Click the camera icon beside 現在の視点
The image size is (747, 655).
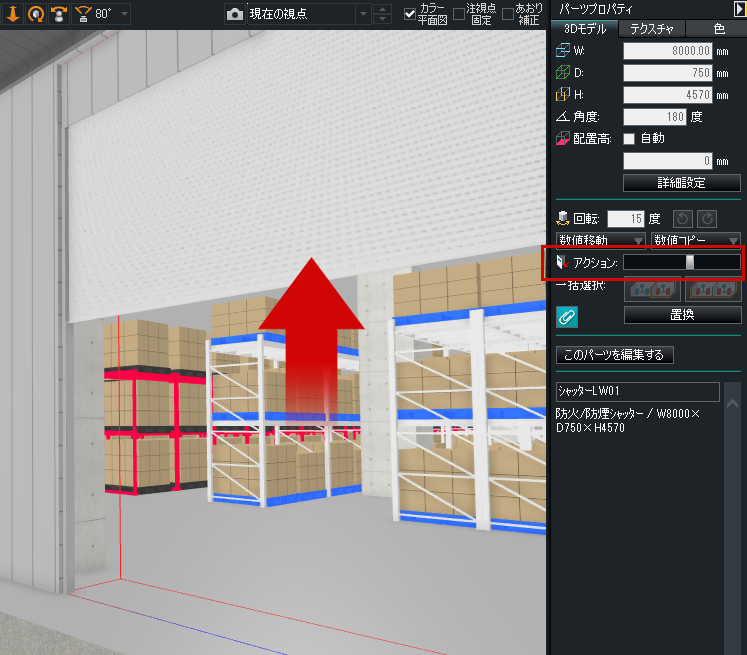(234, 14)
